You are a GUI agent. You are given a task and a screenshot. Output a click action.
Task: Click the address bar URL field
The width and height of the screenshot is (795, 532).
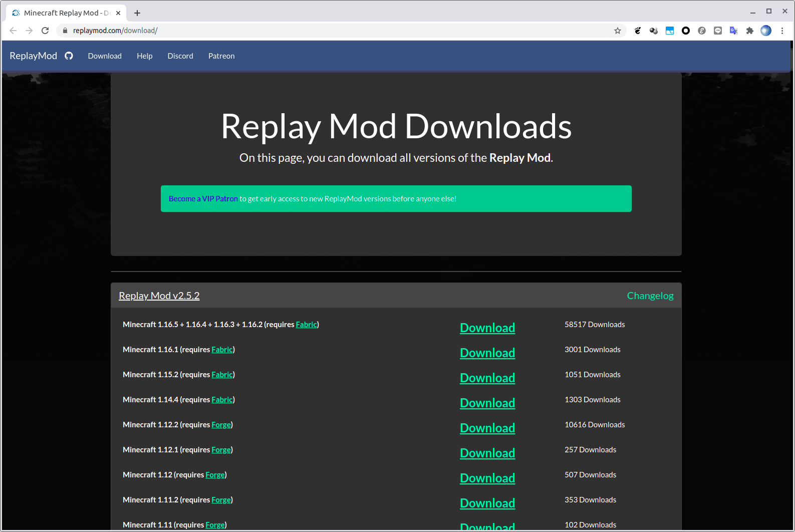(x=341, y=31)
